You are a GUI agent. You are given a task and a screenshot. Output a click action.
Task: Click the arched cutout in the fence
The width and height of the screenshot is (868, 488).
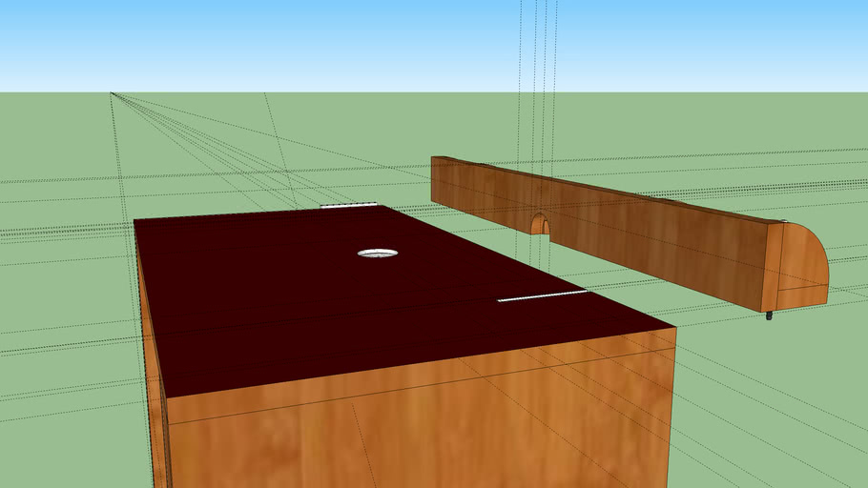(540, 225)
